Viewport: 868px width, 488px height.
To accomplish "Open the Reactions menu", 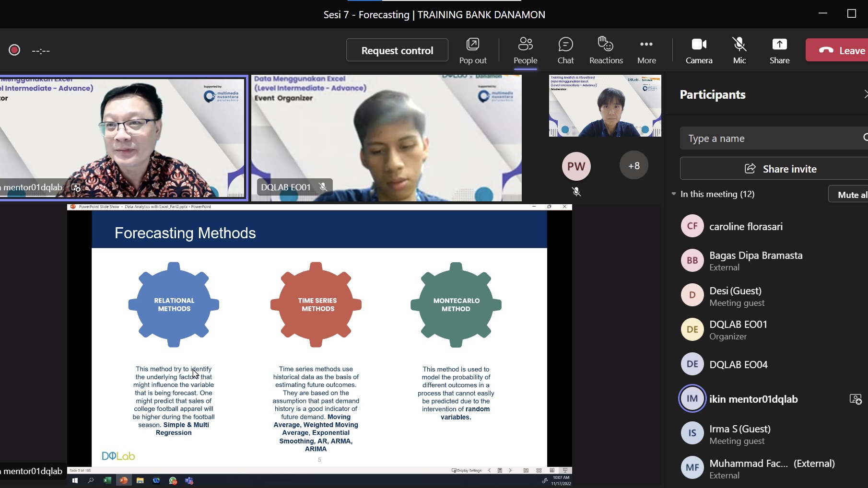I will coord(606,50).
